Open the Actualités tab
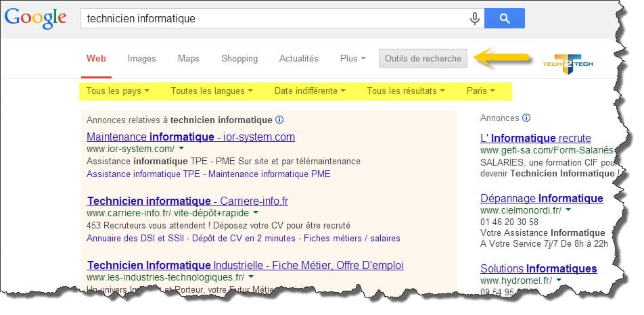The image size is (644, 315). pos(298,59)
